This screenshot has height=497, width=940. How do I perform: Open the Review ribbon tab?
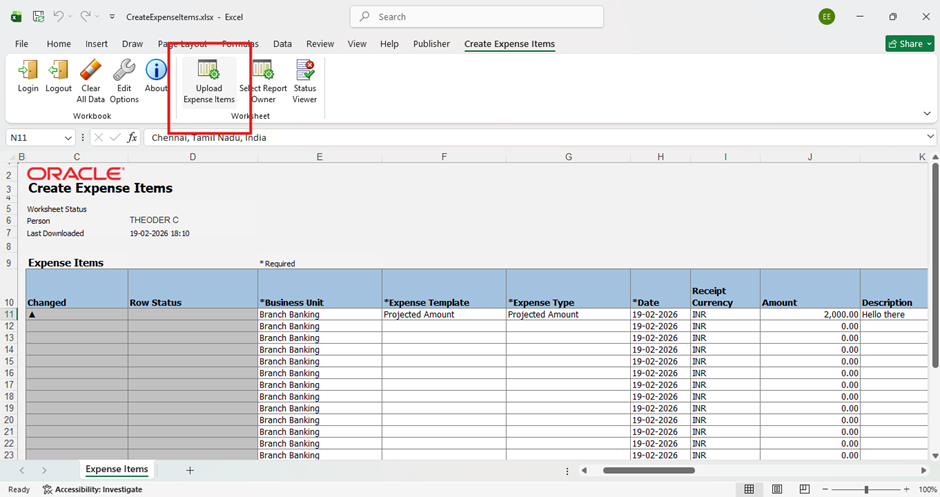tap(320, 44)
